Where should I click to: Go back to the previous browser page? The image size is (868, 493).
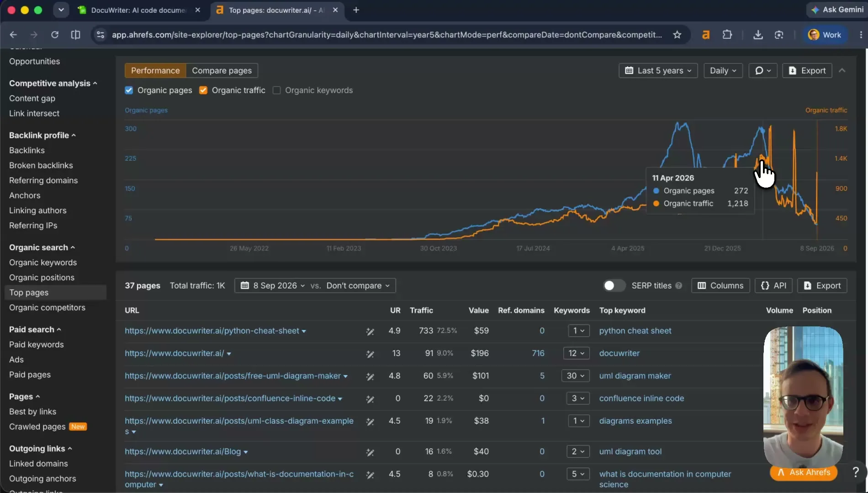point(13,35)
